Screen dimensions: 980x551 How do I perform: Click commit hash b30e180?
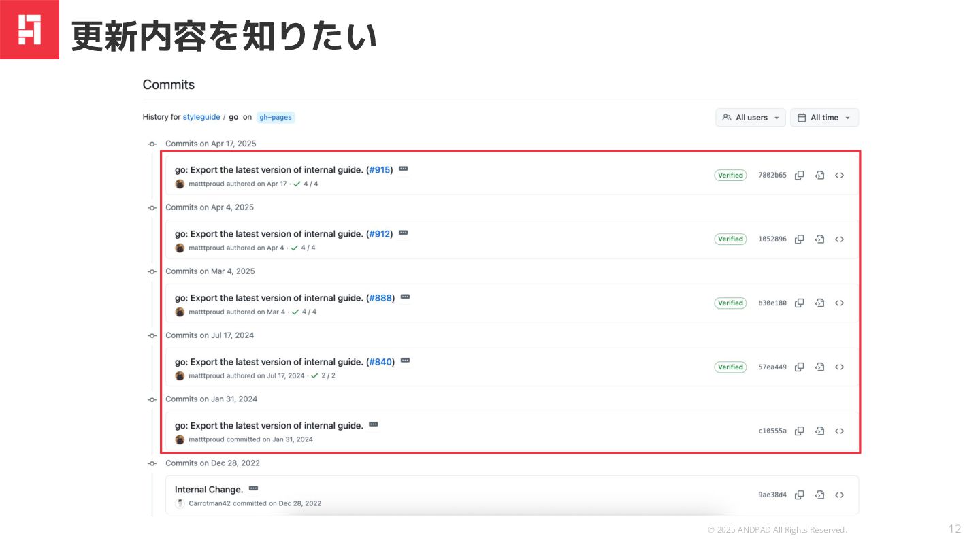coord(772,303)
